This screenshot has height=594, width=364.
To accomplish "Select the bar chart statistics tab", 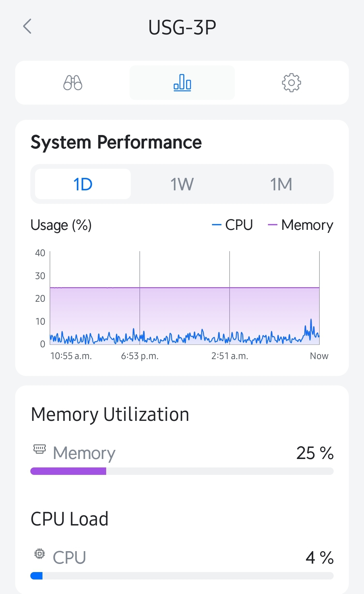I will pos(182,83).
